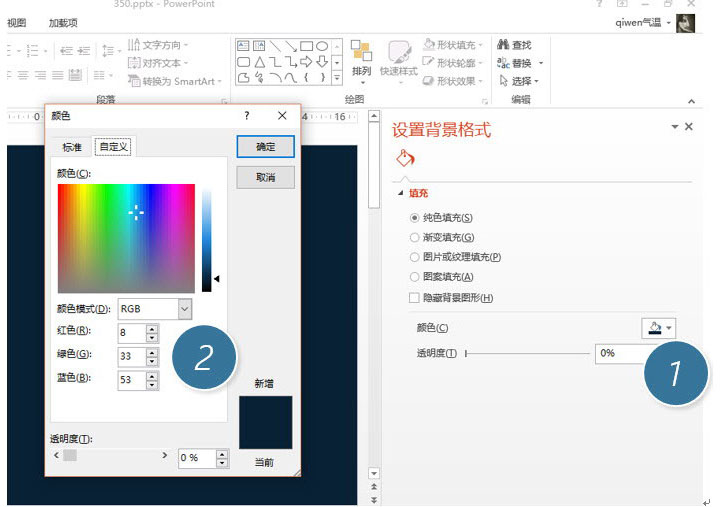
Task: Open the 排列 (Arrange) tool
Action: [x=361, y=59]
